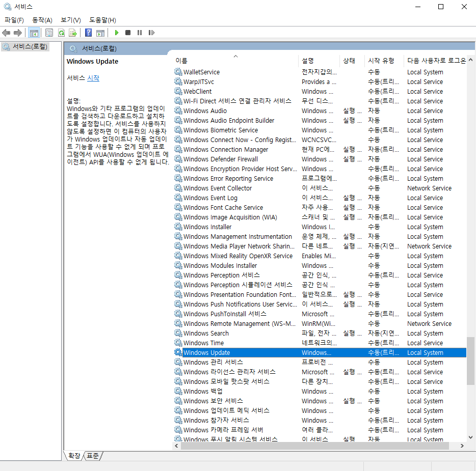Select the Windows PushToInstall 서비스 row
The width and height of the screenshot is (476, 471).
[320, 314]
